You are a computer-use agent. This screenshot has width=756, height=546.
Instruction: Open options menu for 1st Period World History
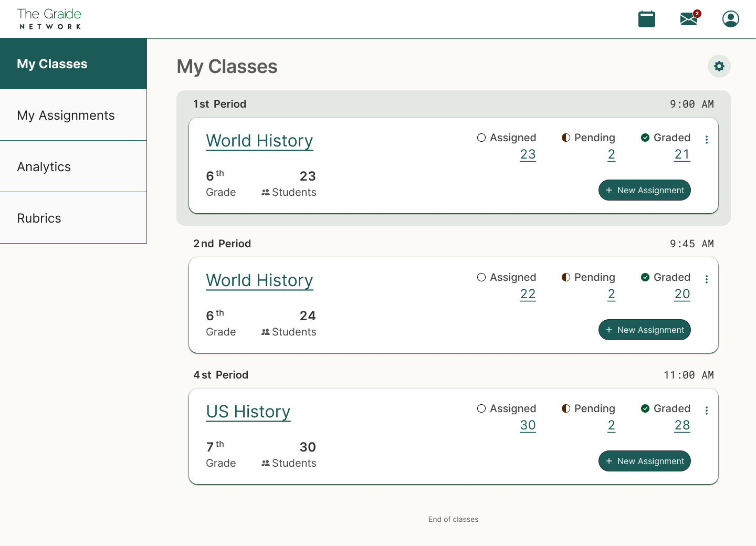pyautogui.click(x=707, y=140)
